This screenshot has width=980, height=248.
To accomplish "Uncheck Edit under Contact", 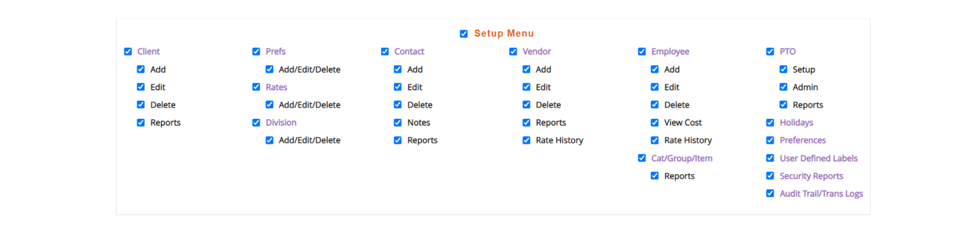I will click(398, 87).
